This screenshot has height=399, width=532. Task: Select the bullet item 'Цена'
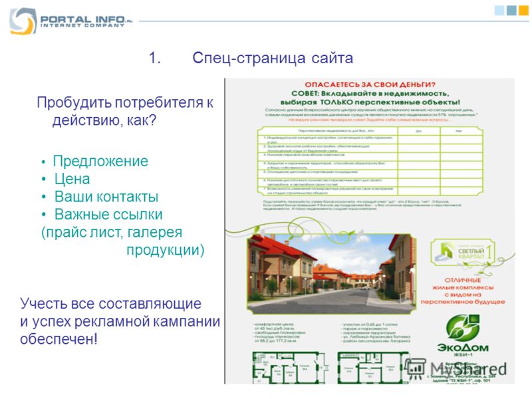tap(72, 179)
